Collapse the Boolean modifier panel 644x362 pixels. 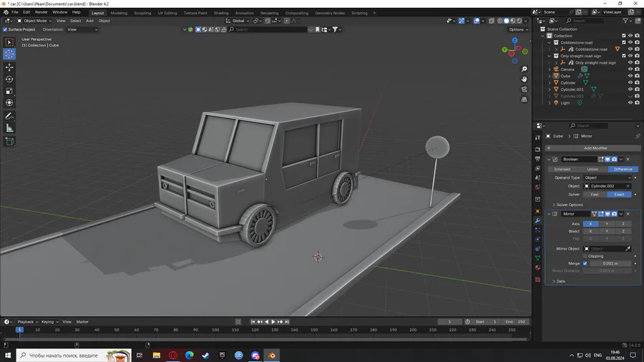click(549, 160)
